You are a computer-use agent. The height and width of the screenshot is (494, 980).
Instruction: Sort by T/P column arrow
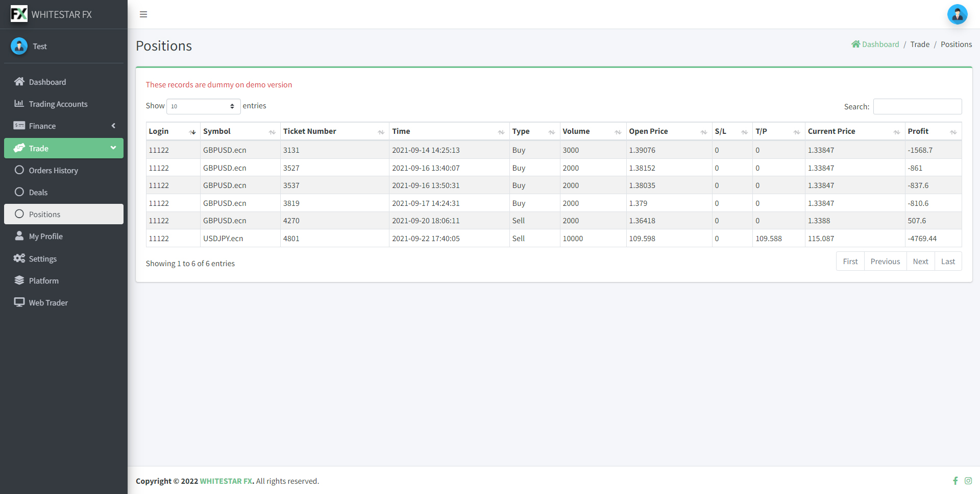(797, 132)
